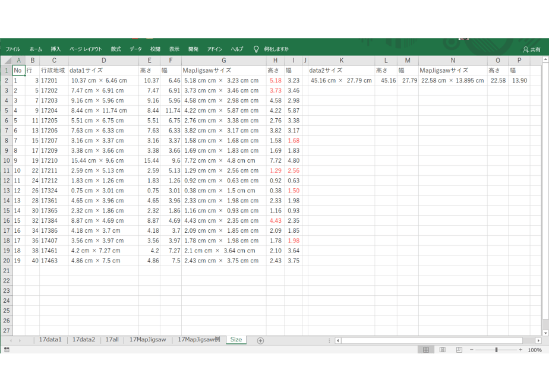
Task: Switch to Page Layout view icon
Action: 443,350
